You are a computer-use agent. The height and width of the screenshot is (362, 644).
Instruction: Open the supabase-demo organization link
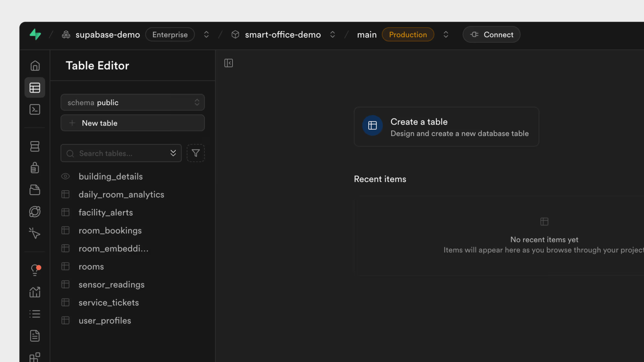[108, 34]
